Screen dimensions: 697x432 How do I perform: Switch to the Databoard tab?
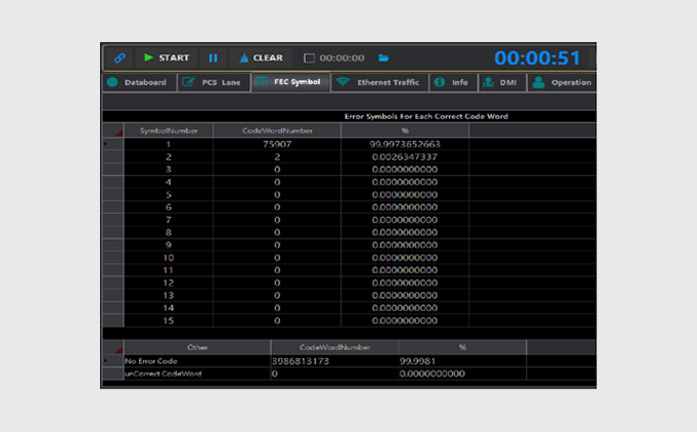point(139,82)
